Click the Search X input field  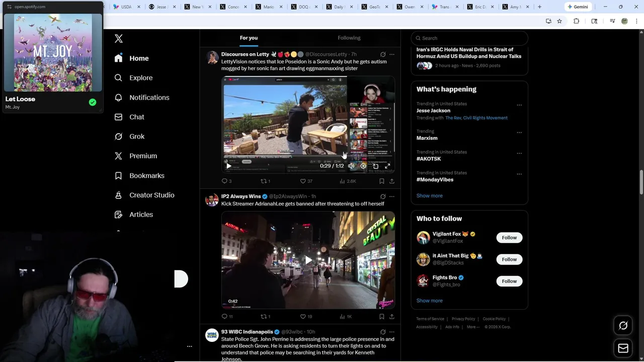pos(469,38)
